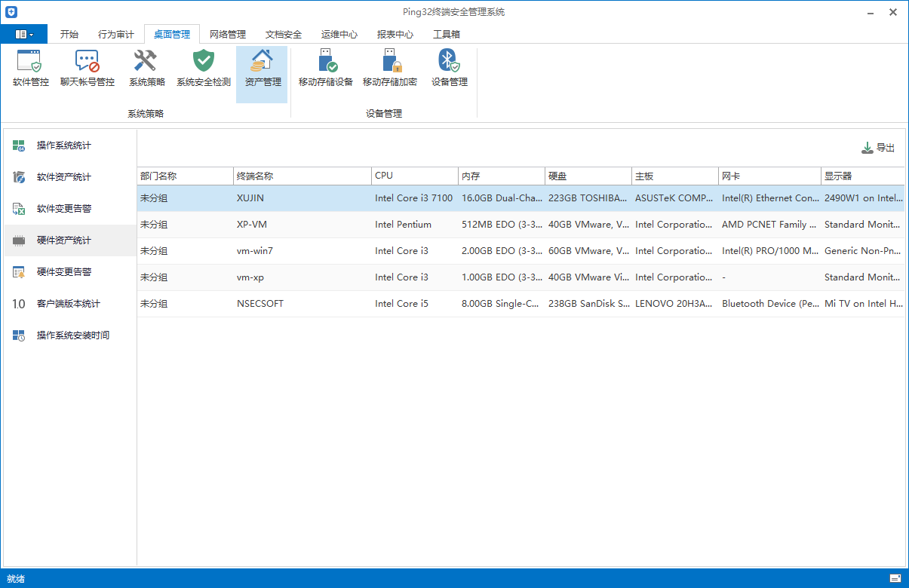
Task: Switch to 报表中心 tab
Action: tap(395, 35)
